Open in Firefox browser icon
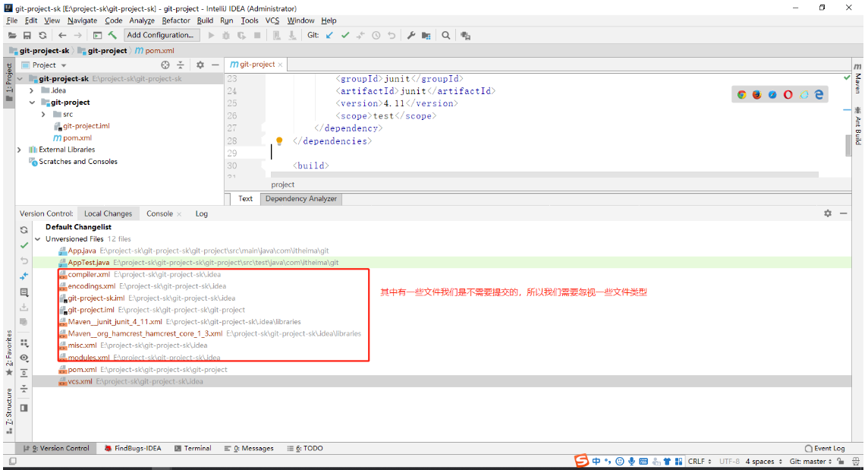 [x=756, y=95]
